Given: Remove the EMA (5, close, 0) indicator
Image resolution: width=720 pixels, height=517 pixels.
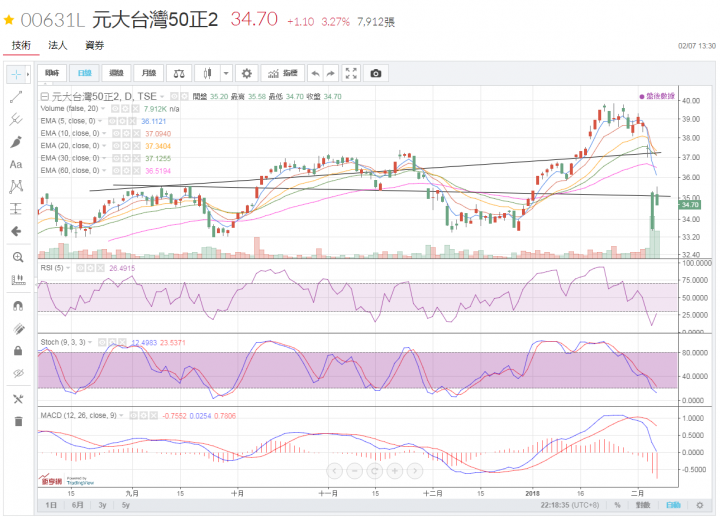Looking at the screenshot, I should click(x=132, y=121).
